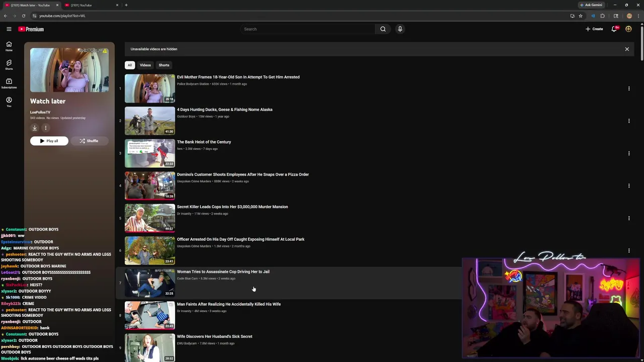Close the second (2101) YouTube tab
This screenshot has width=644, height=362.
pyautogui.click(x=117, y=5)
